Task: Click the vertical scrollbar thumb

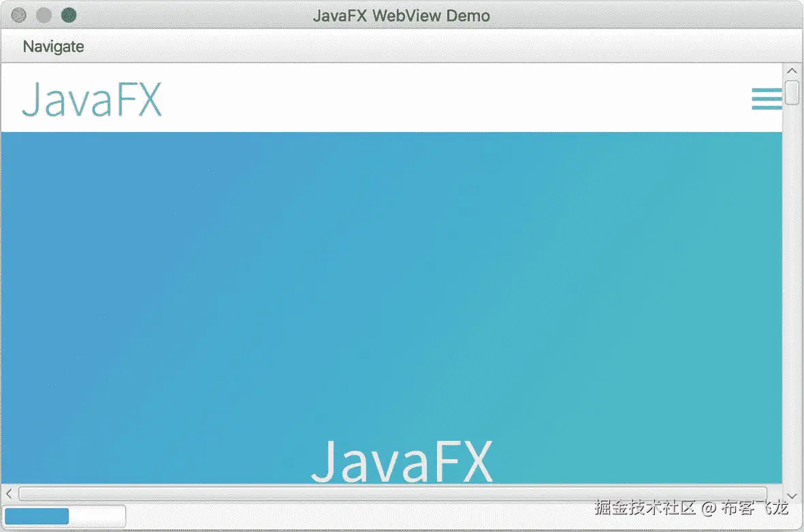Action: pyautogui.click(x=792, y=92)
